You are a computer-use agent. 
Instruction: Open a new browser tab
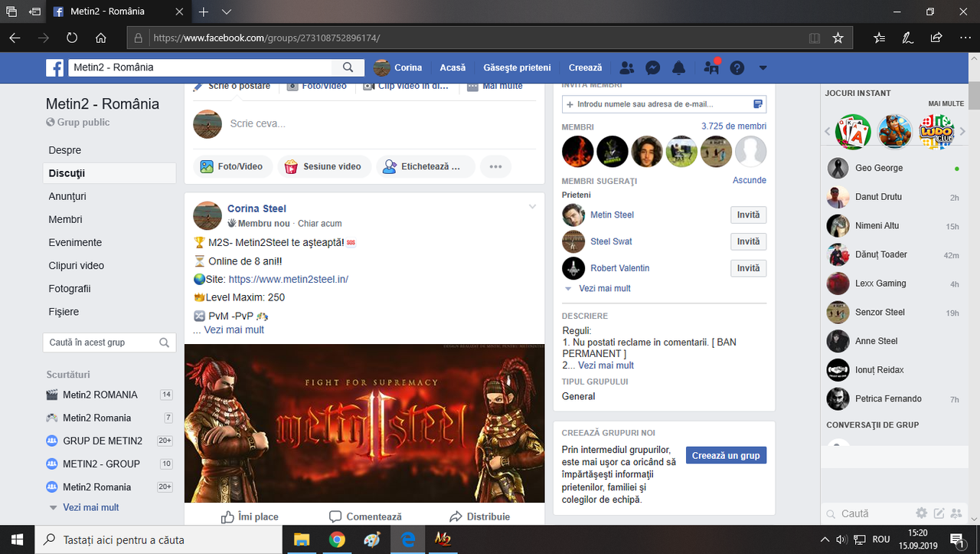tap(204, 12)
